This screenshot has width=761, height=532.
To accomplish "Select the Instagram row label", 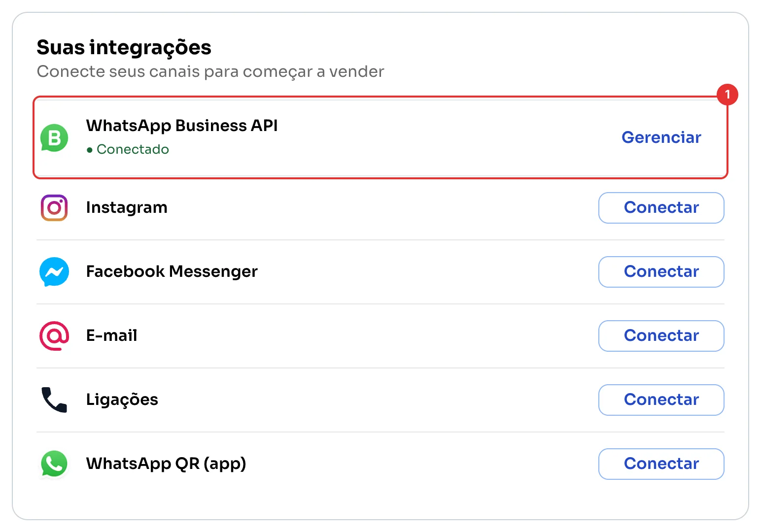I will (127, 208).
